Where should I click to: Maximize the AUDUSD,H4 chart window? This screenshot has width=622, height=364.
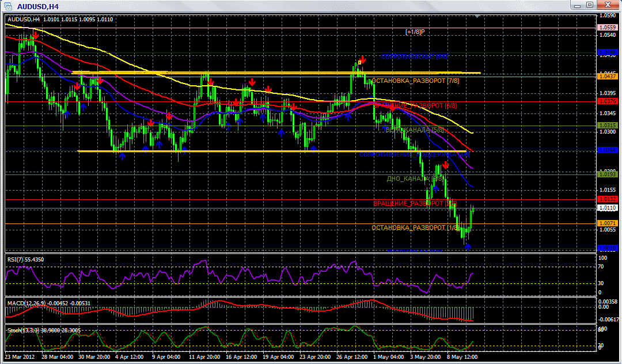pos(590,5)
